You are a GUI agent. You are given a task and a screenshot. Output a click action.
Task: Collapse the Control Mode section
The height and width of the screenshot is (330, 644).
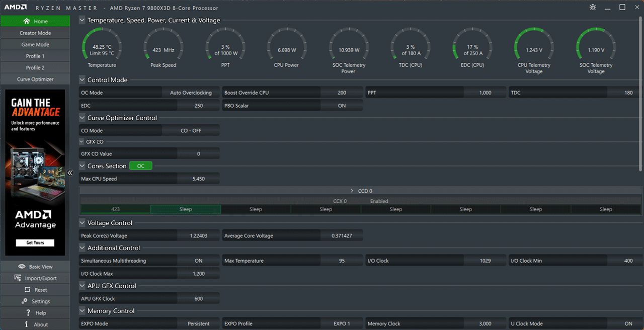82,80
